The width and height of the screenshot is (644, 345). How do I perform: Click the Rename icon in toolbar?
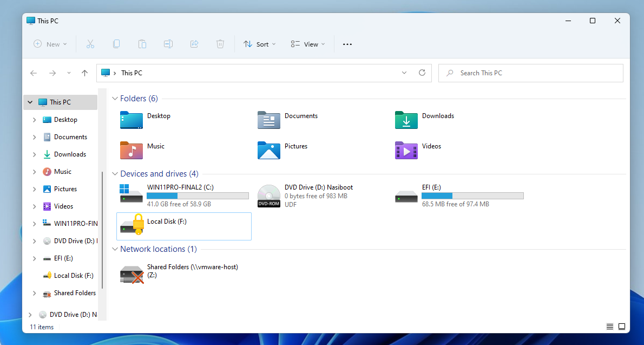(168, 44)
